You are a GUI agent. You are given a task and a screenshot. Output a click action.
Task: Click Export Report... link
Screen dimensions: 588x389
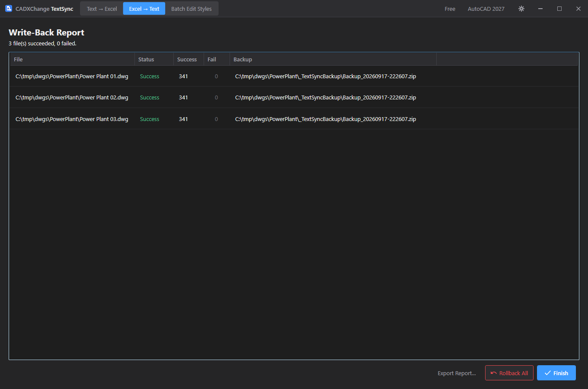pyautogui.click(x=457, y=373)
